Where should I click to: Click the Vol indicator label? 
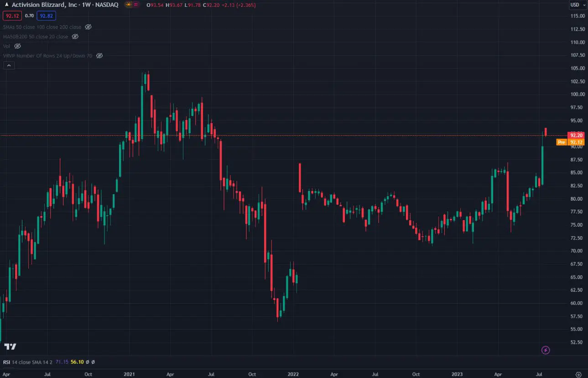6,46
